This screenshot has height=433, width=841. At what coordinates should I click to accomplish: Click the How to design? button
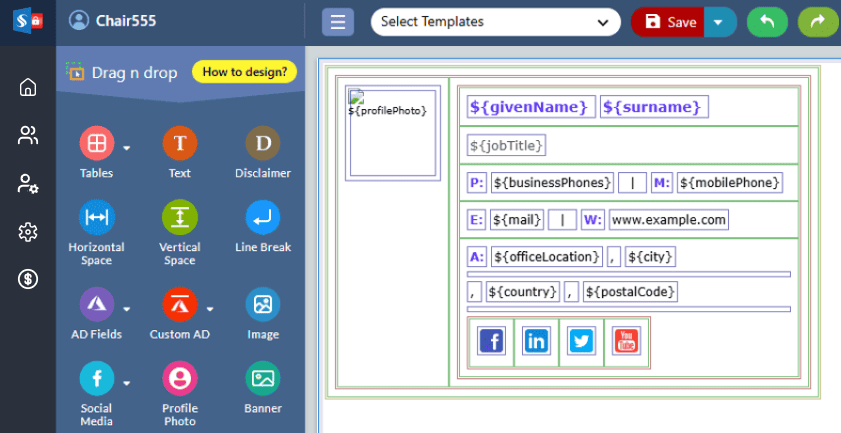click(244, 71)
